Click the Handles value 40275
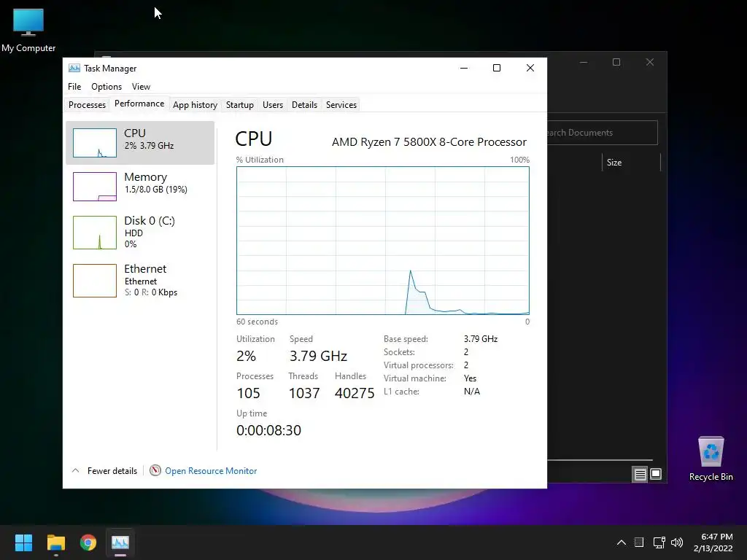 click(355, 393)
